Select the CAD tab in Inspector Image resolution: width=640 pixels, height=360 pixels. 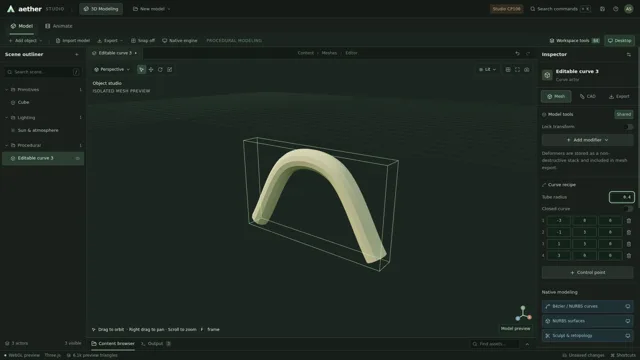(x=587, y=96)
